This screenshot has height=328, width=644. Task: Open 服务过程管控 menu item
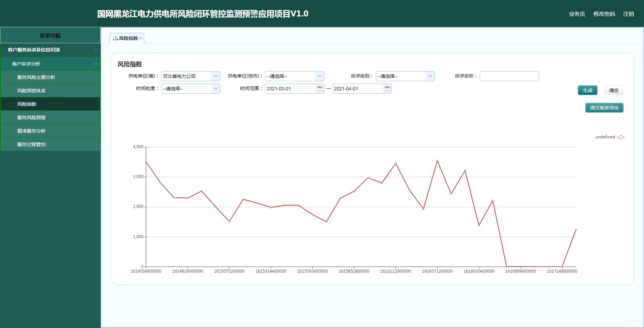pyautogui.click(x=50, y=144)
